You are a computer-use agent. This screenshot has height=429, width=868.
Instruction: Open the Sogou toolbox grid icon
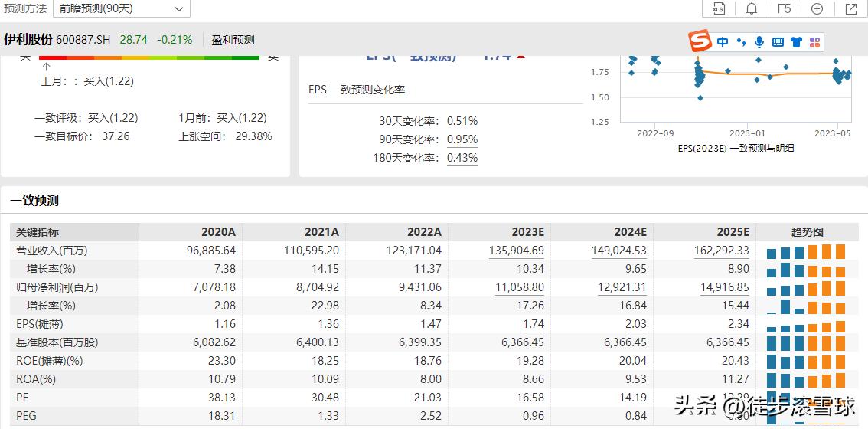tap(814, 41)
